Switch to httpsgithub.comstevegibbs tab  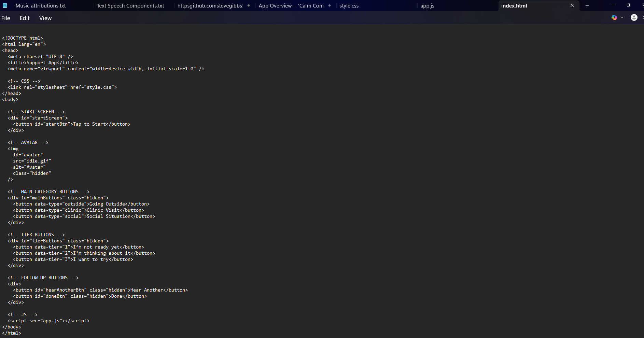click(210, 6)
